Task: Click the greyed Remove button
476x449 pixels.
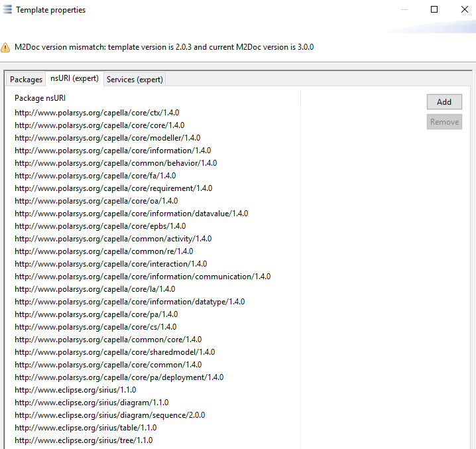Action: (x=444, y=122)
